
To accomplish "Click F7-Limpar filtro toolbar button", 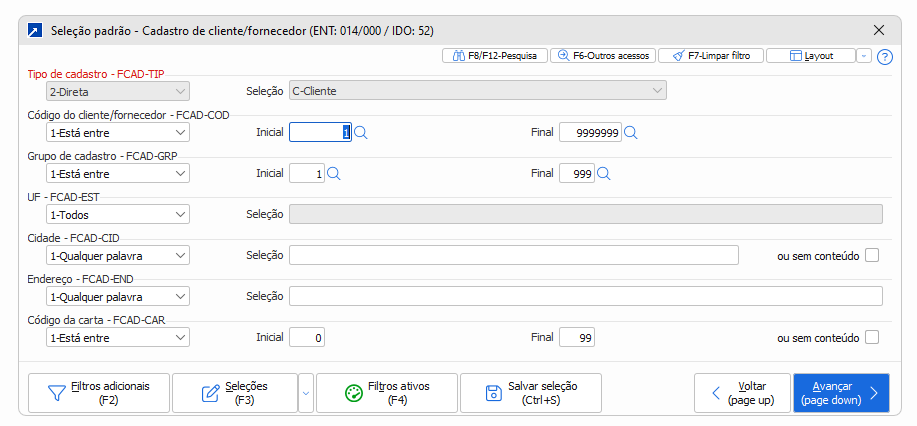I will tap(711, 56).
